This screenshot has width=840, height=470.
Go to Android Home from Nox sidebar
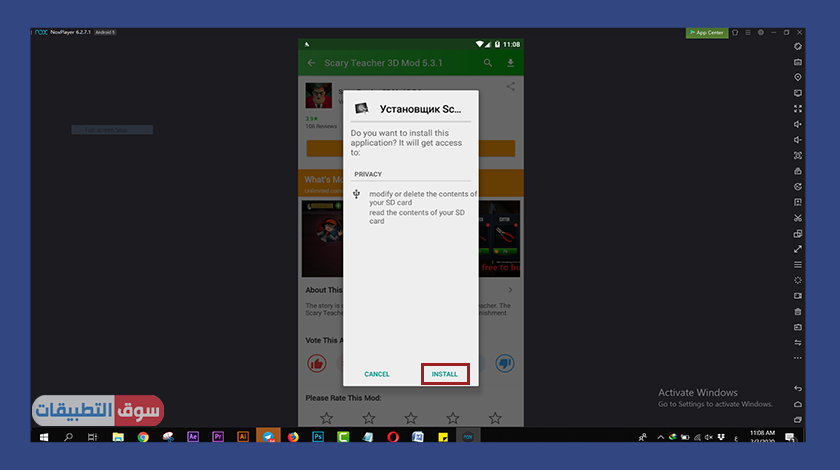798,404
